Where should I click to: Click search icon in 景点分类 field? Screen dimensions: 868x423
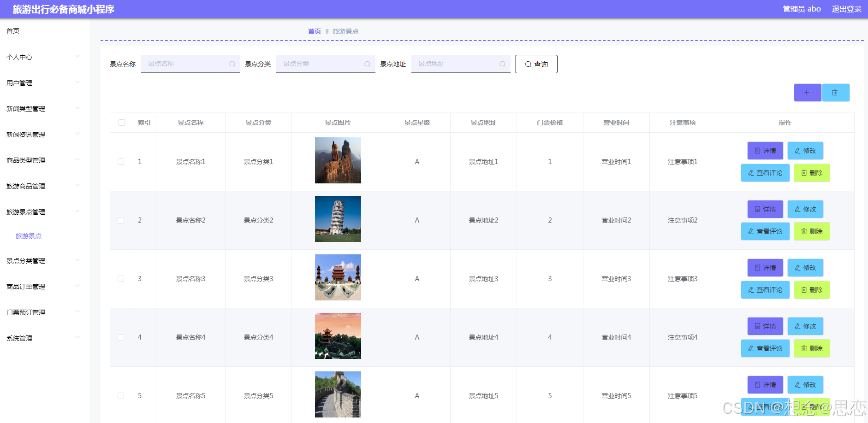coord(367,64)
